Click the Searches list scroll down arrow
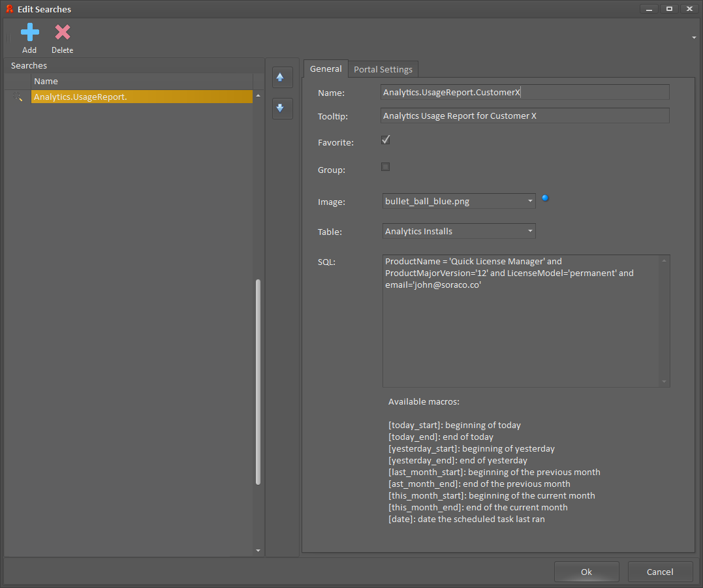The height and width of the screenshot is (588, 703). (258, 550)
